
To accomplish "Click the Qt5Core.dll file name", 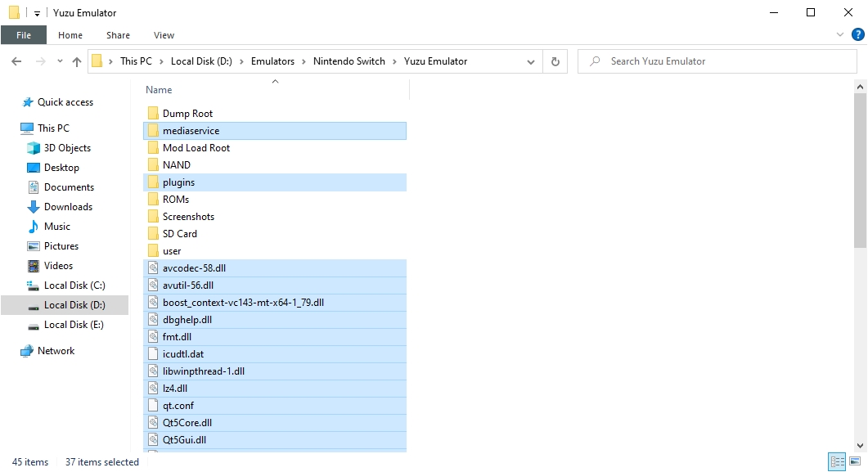I will (187, 422).
